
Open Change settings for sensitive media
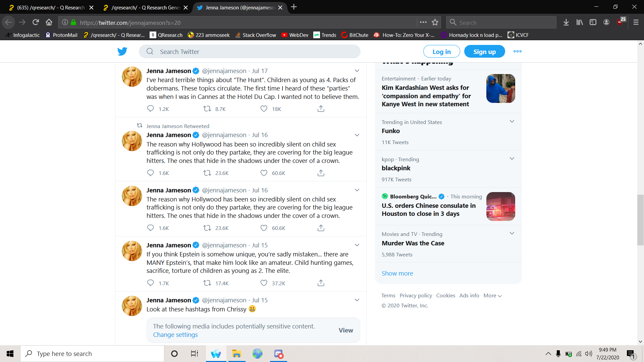(x=175, y=335)
